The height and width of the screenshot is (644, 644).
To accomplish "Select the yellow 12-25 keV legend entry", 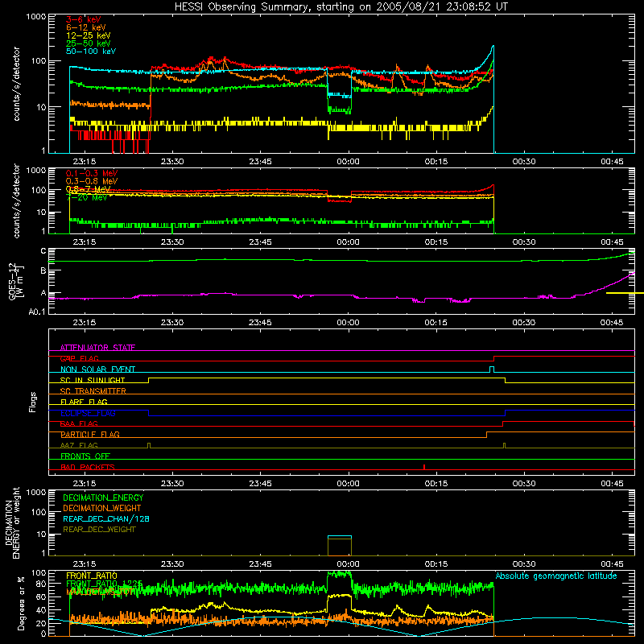I will (89, 35).
